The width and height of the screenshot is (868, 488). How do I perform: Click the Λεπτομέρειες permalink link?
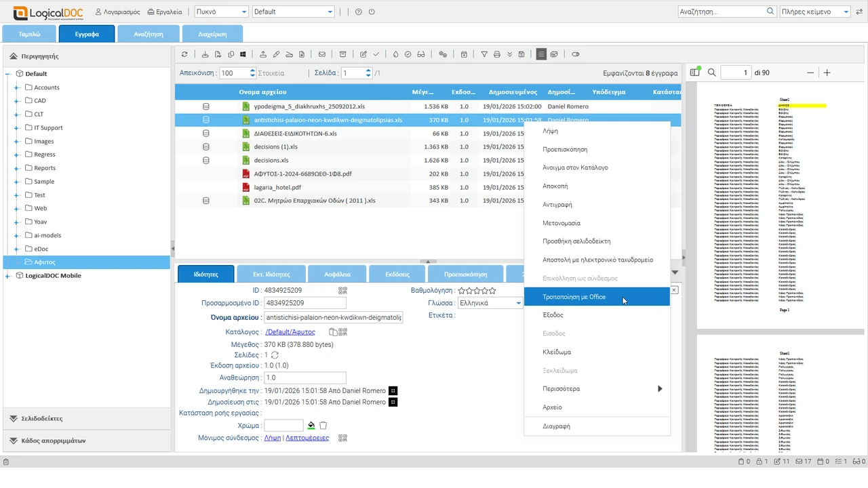click(x=307, y=438)
